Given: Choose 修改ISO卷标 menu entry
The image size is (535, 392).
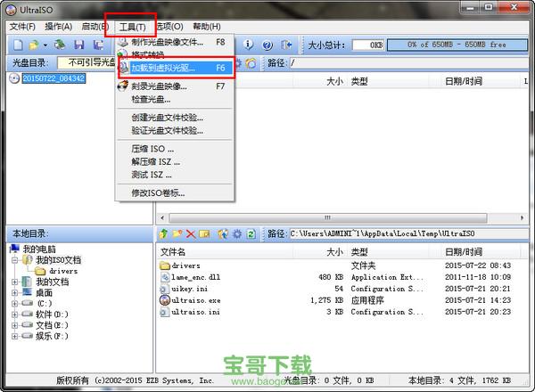Looking at the screenshot, I should [175, 193].
